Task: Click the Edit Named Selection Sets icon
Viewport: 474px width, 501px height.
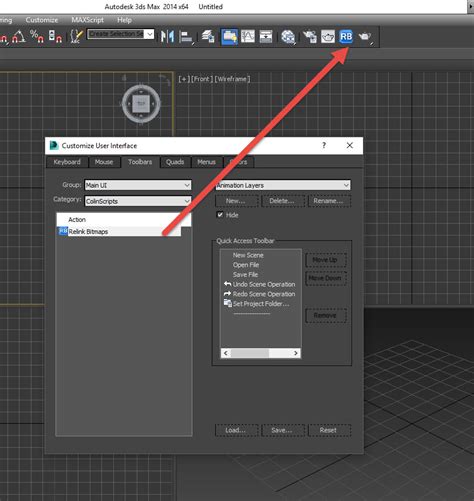Action: click(76, 36)
